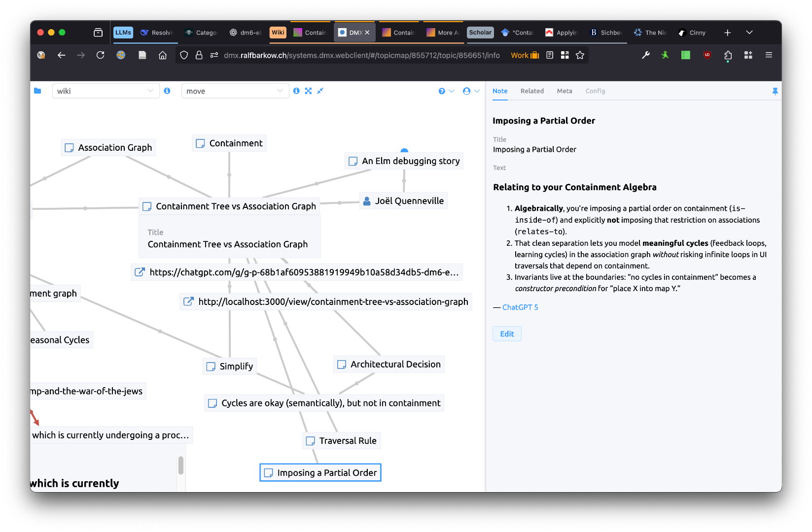
Task: Open the wiki workspace dropdown
Action: [x=106, y=91]
